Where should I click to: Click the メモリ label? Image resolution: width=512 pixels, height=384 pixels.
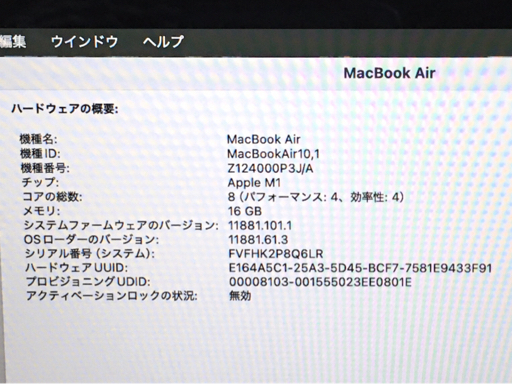tap(42, 211)
